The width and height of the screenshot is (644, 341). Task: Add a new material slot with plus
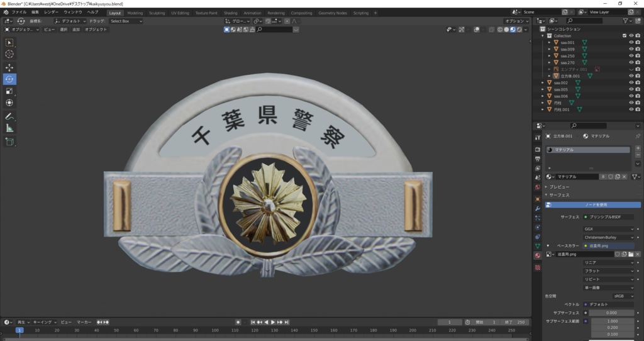pyautogui.click(x=638, y=148)
